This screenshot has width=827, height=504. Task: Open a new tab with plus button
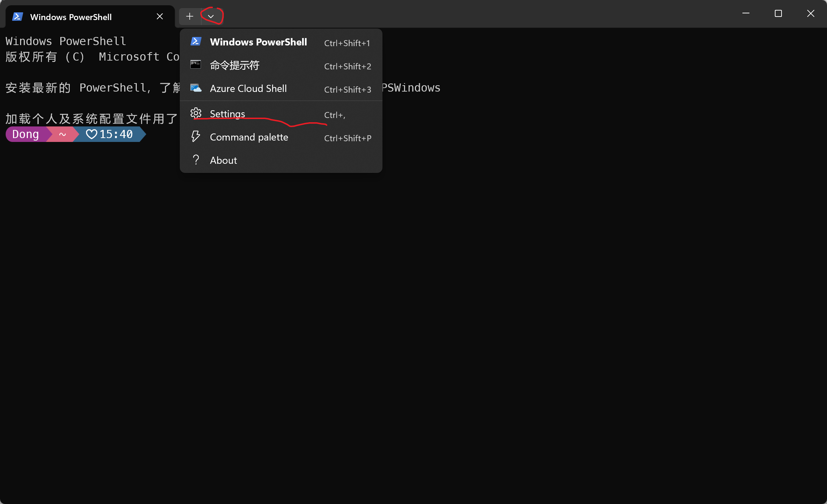[190, 17]
